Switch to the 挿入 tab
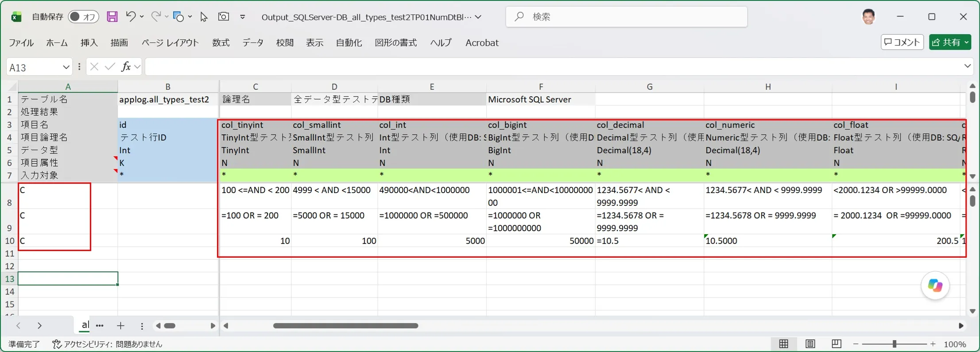Screen dimensions: 980x352 click(89, 43)
